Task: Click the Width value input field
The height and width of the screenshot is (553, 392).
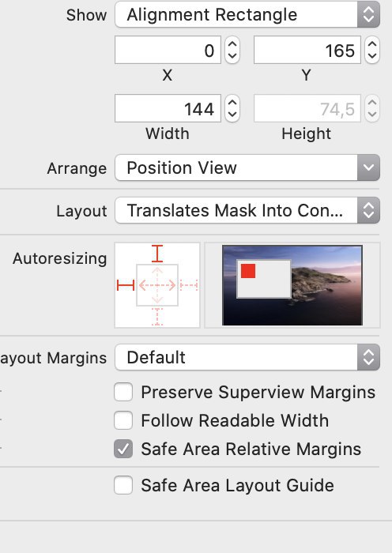Action: 168,108
